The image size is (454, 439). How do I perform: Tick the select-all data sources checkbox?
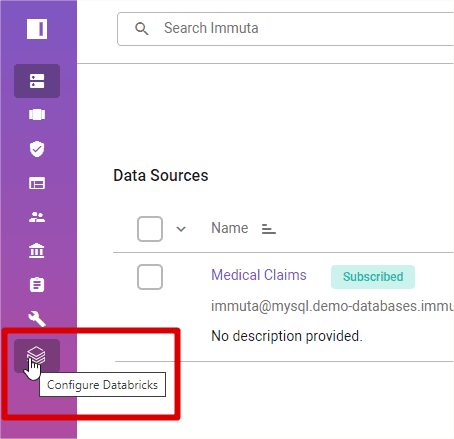click(x=150, y=229)
